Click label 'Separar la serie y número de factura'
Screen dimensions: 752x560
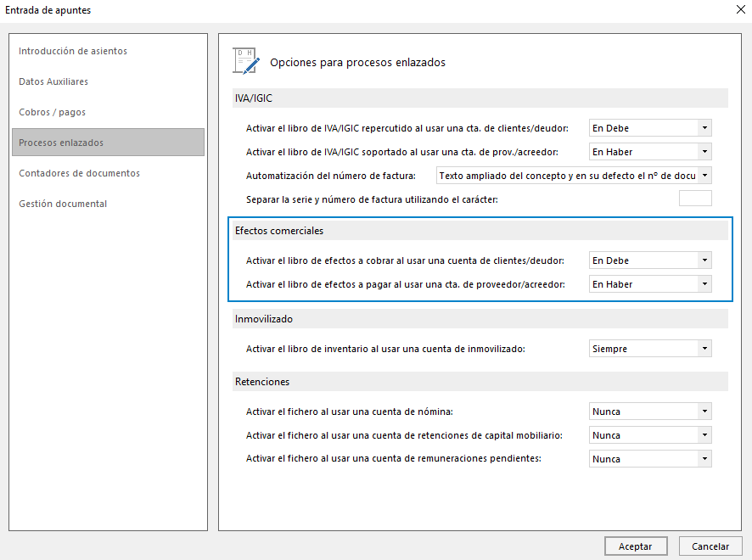coord(372,199)
